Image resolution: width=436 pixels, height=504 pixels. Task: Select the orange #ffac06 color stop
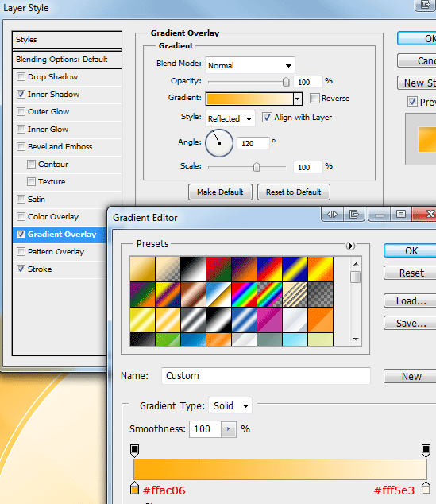(x=134, y=487)
